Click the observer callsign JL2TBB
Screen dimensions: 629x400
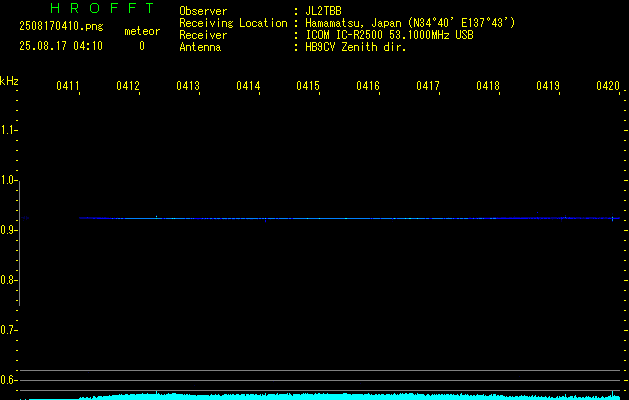[323, 11]
